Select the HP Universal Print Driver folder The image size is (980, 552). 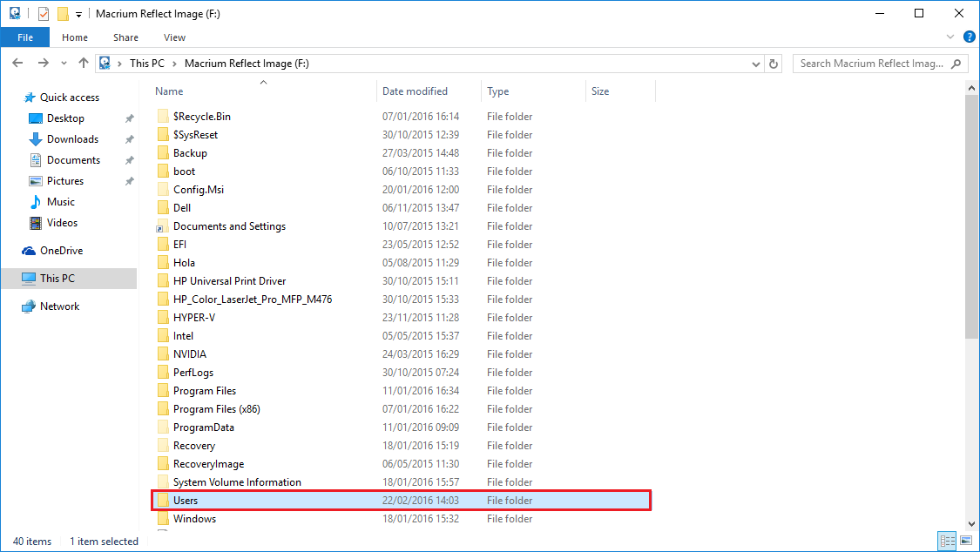click(x=229, y=281)
